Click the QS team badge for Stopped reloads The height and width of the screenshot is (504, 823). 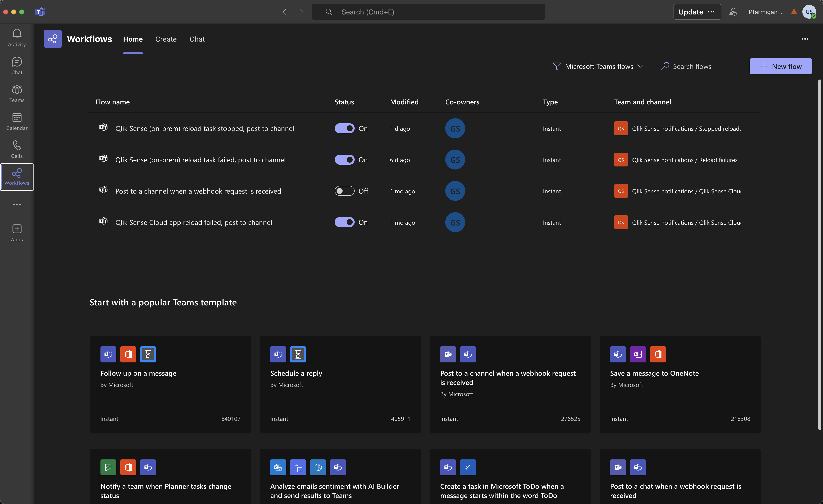[621, 129]
